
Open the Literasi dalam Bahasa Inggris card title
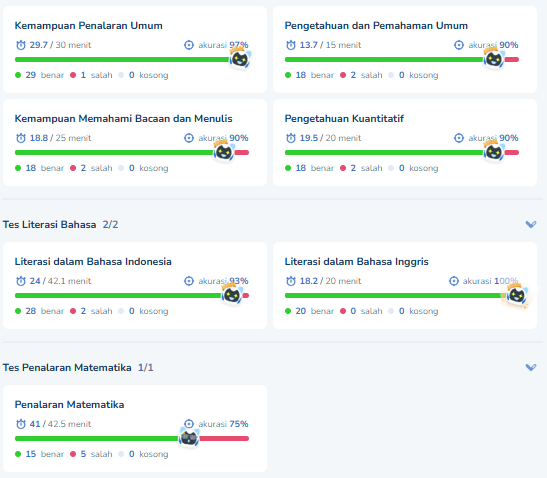tap(357, 262)
